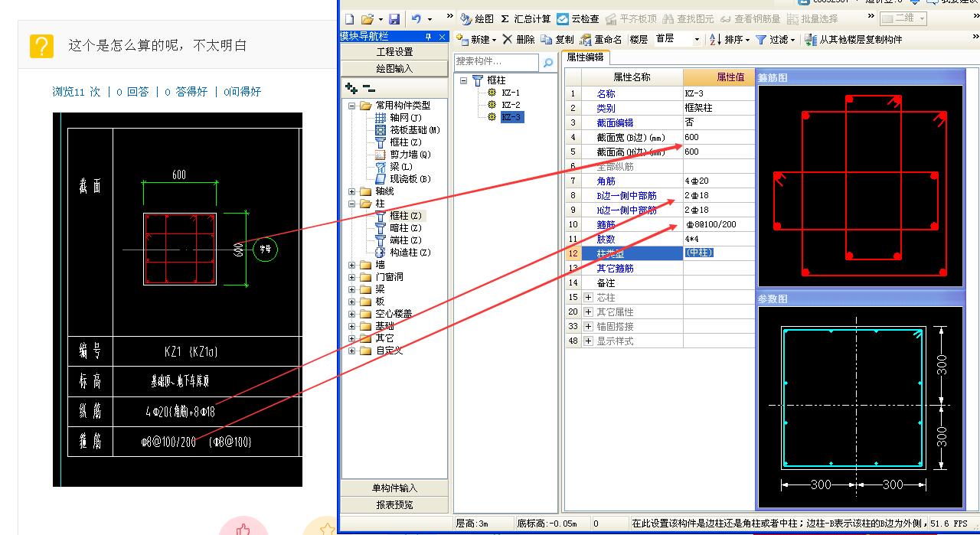Click the 浏览11 次 link on webpage
This screenshot has height=535, width=980.
point(76,91)
